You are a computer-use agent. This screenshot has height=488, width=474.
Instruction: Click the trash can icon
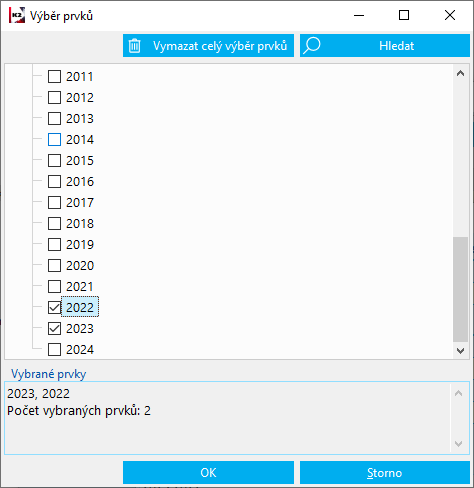click(135, 46)
